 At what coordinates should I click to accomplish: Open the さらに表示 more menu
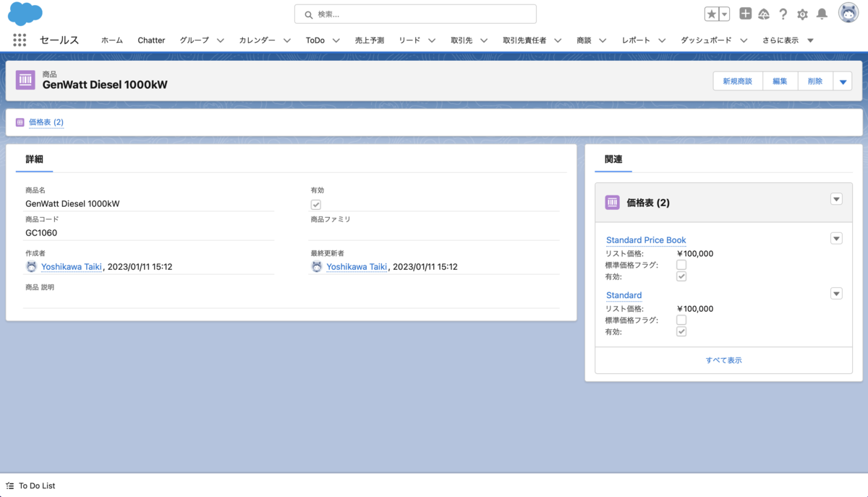click(x=788, y=41)
